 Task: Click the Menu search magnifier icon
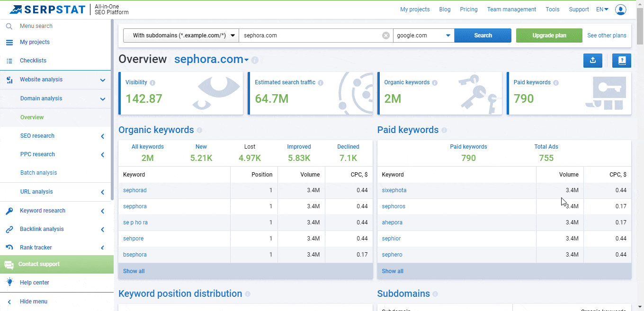point(9,27)
